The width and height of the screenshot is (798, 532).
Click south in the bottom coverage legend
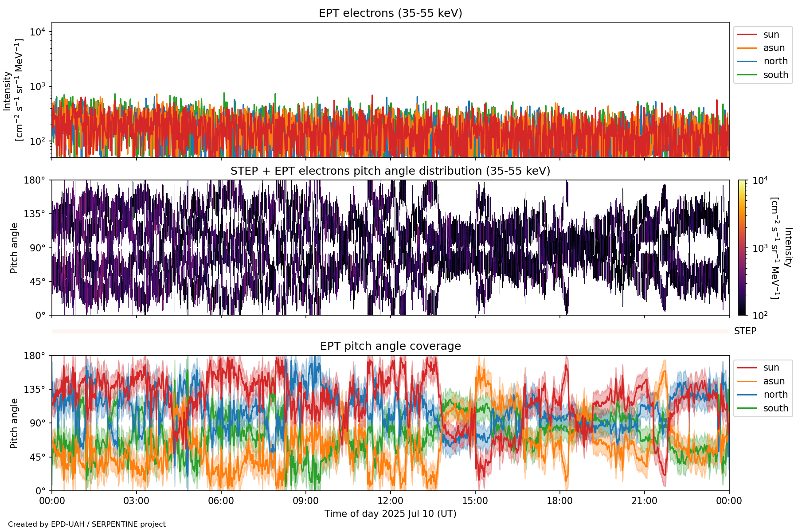point(775,408)
